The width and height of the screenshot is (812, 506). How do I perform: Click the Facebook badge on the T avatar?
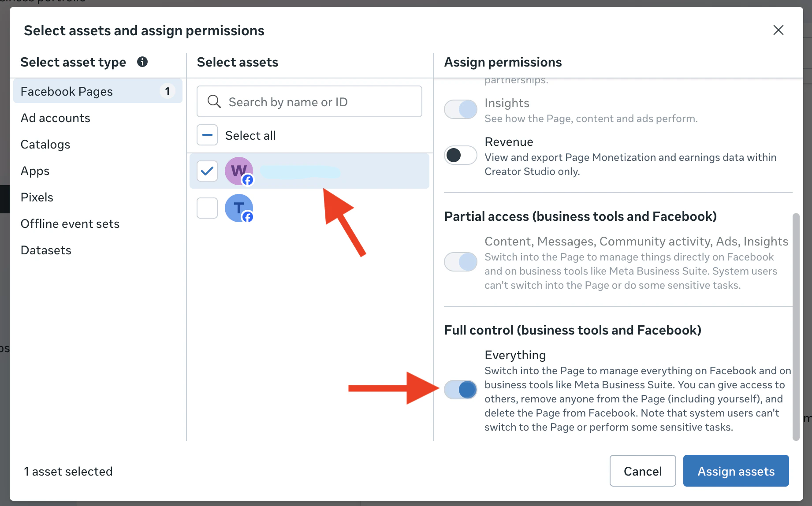(248, 217)
